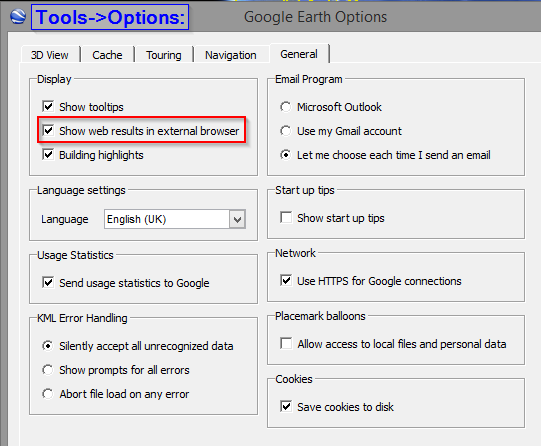Allow access to local files checkbox
Image resolution: width=541 pixels, height=446 pixels.
[286, 344]
